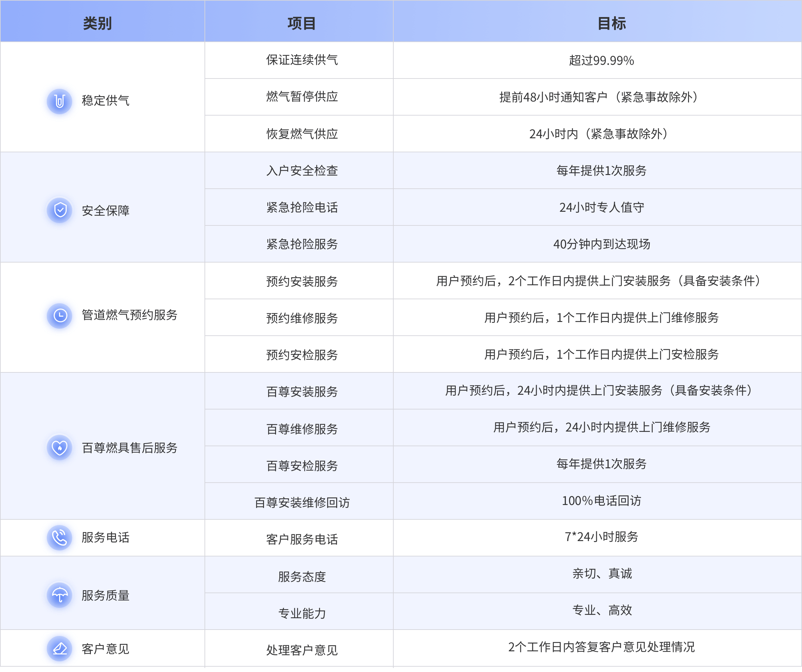
Task: Click the 百尊燃具售后服务 category label
Action: (x=129, y=448)
